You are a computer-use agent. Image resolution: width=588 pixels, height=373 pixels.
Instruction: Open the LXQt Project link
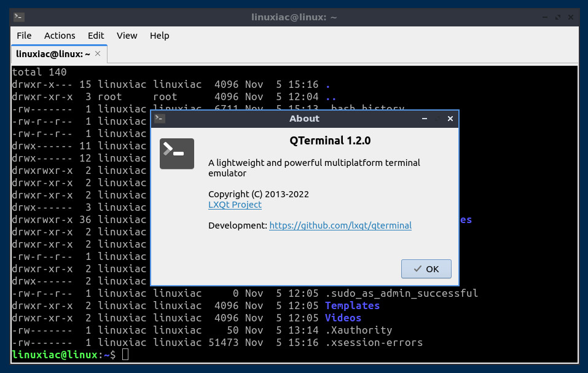(235, 205)
